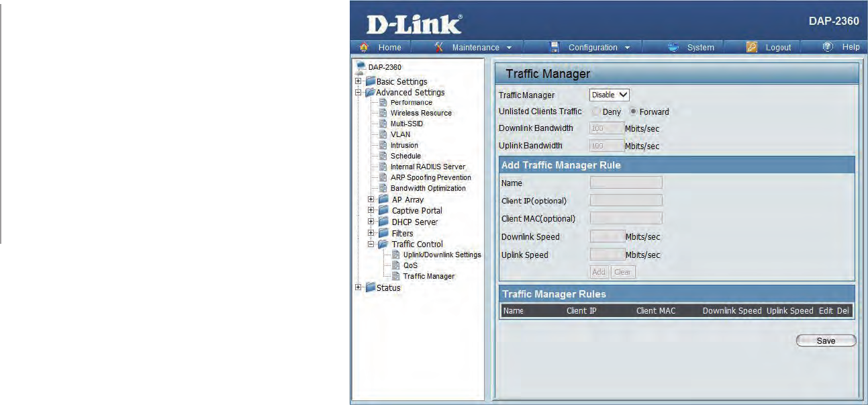Click the Captive Portal folder icon
The image size is (868, 405).
click(x=383, y=210)
